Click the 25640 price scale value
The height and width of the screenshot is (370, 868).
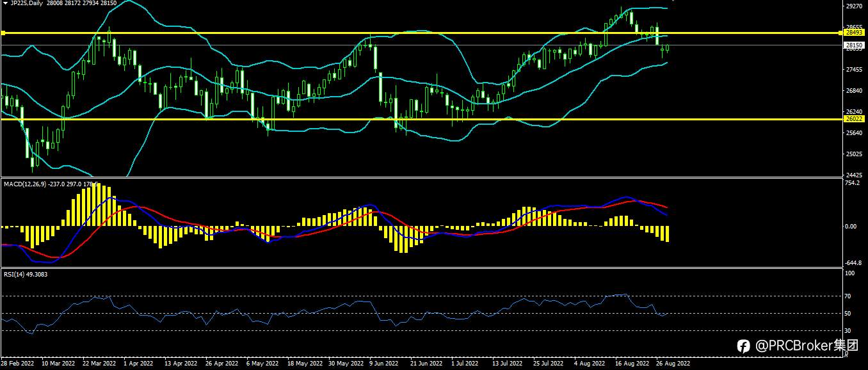(x=853, y=133)
